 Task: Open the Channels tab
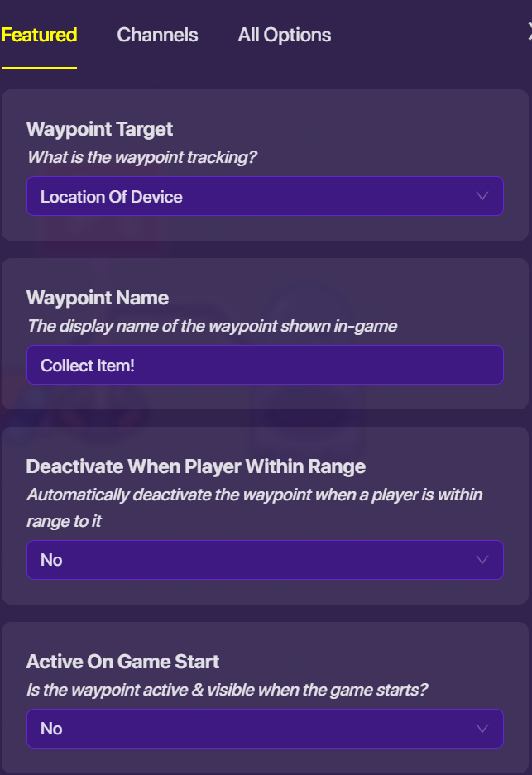[157, 35]
